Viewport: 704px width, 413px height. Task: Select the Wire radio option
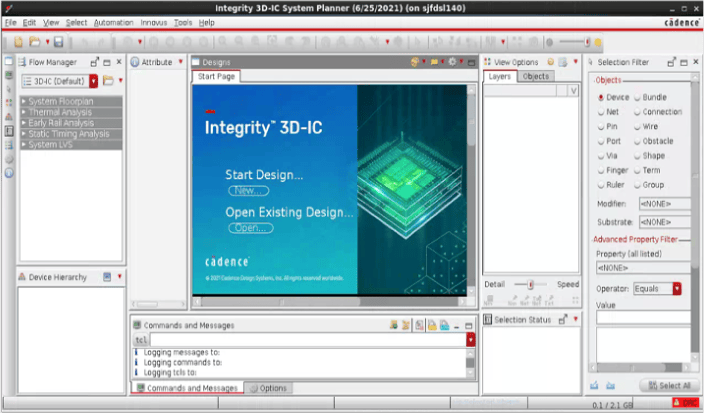637,127
